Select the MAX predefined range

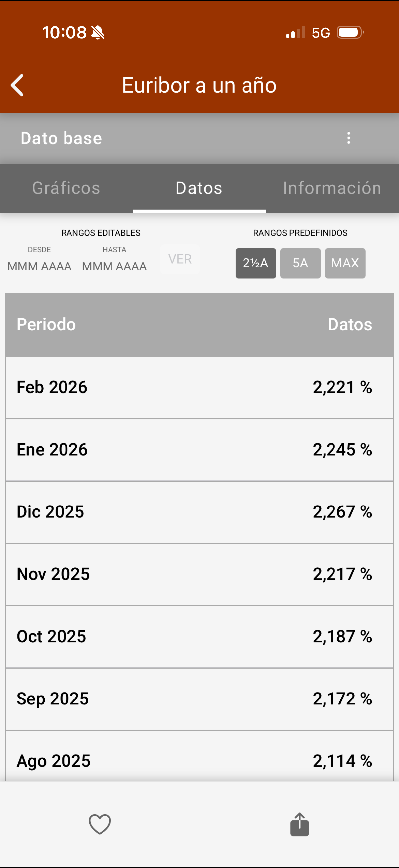pos(345,263)
